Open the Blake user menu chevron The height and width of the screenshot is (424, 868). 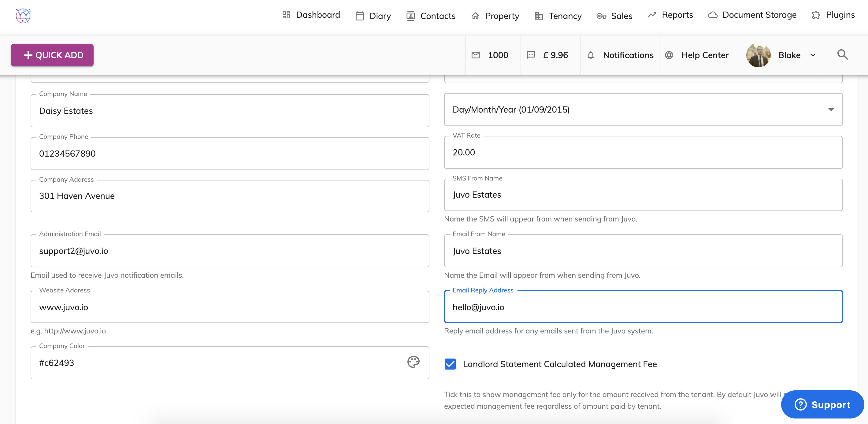click(813, 55)
